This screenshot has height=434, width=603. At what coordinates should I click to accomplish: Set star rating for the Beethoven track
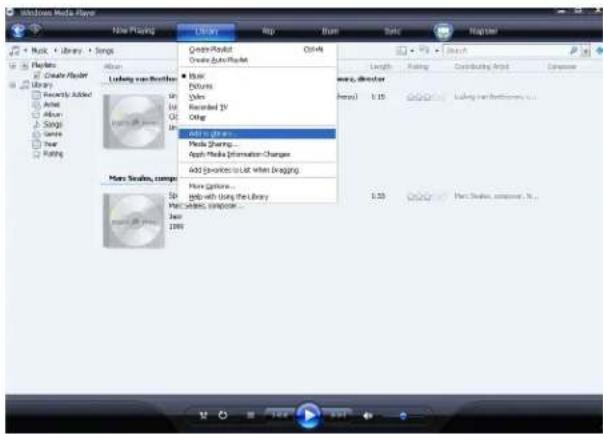(426, 97)
